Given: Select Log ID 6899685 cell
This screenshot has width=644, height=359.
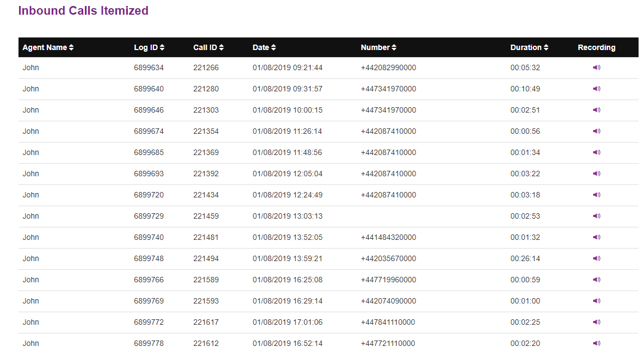Looking at the screenshot, I should (148, 152).
